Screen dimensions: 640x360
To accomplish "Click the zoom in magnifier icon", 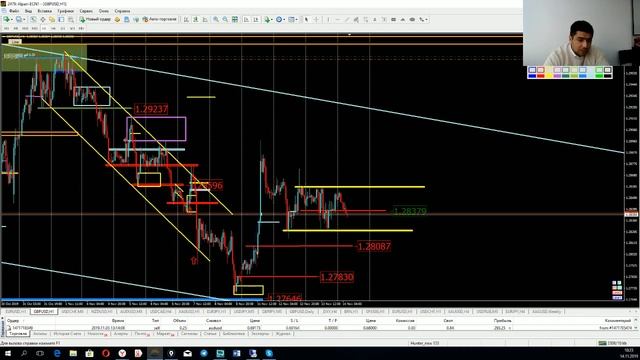I will pos(216,20).
